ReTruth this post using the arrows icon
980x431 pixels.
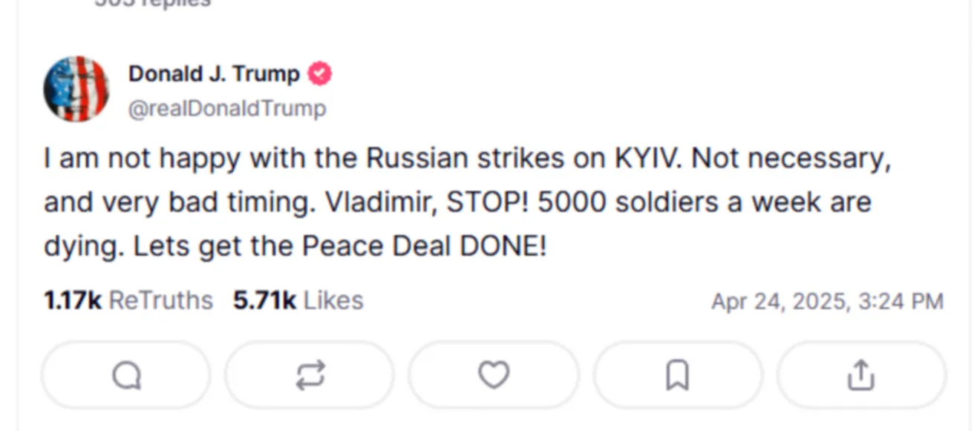(310, 375)
